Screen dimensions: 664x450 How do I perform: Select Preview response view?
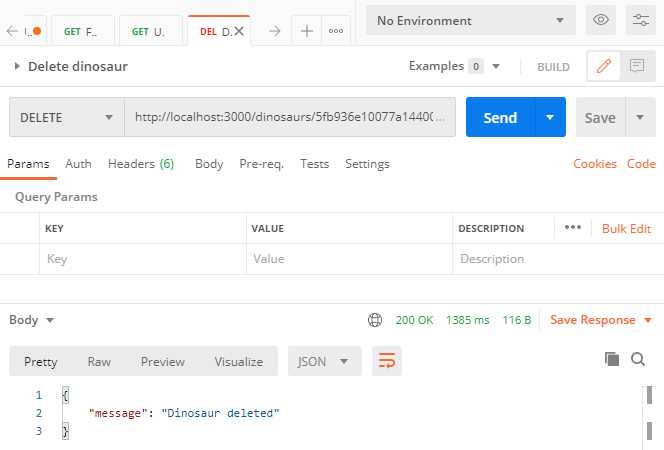163,362
